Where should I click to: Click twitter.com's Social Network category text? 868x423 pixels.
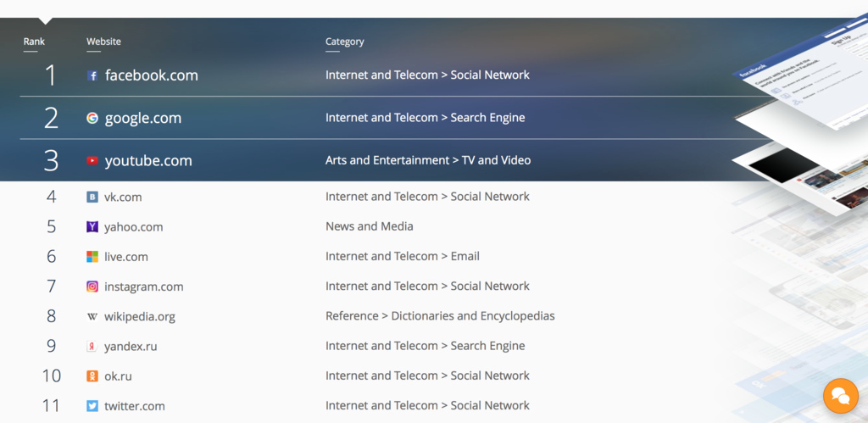pyautogui.click(x=427, y=405)
